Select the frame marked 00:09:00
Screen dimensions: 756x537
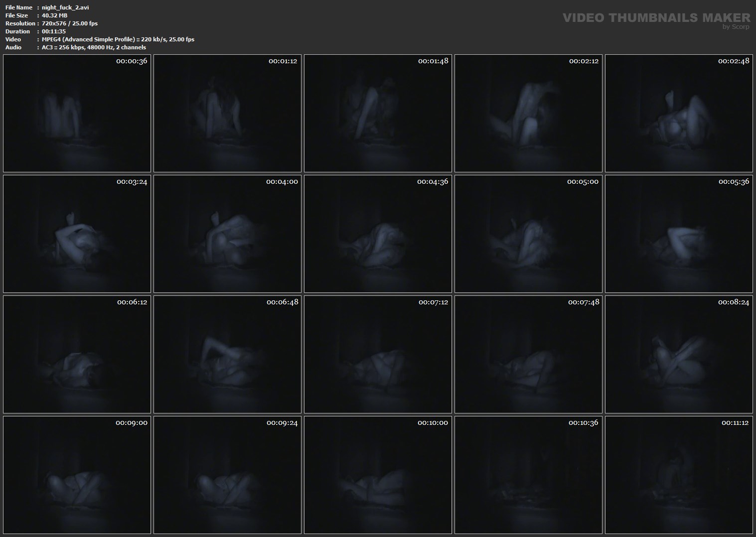coord(77,475)
